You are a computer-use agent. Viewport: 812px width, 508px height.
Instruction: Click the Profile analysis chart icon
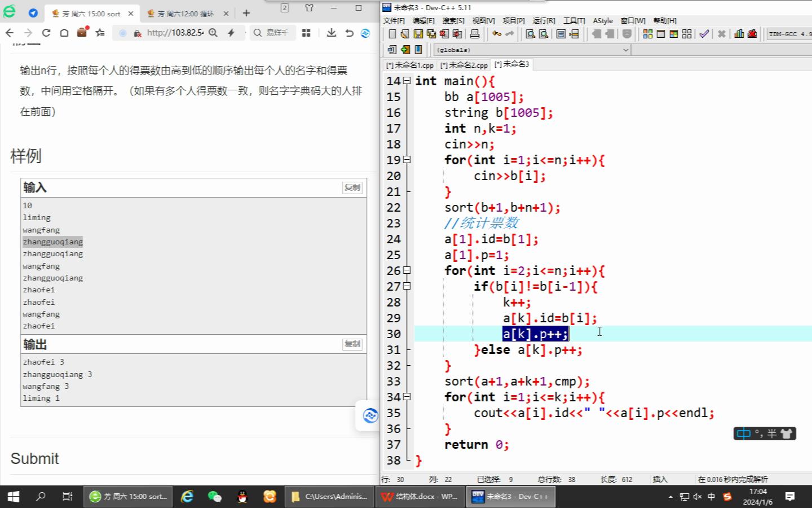pos(739,34)
